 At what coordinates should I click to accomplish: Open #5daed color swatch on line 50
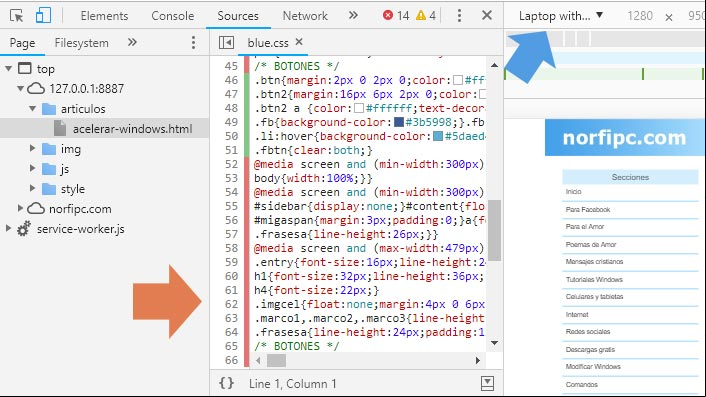tap(438, 136)
